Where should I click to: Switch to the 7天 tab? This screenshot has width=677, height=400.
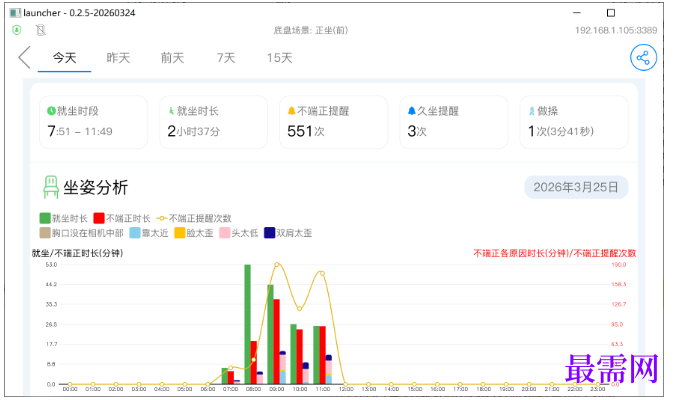226,58
